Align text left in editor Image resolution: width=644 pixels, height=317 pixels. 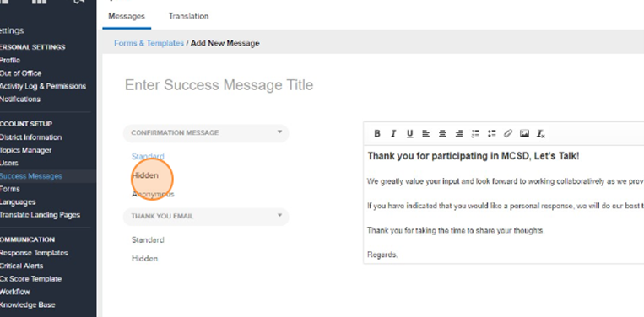coord(426,133)
